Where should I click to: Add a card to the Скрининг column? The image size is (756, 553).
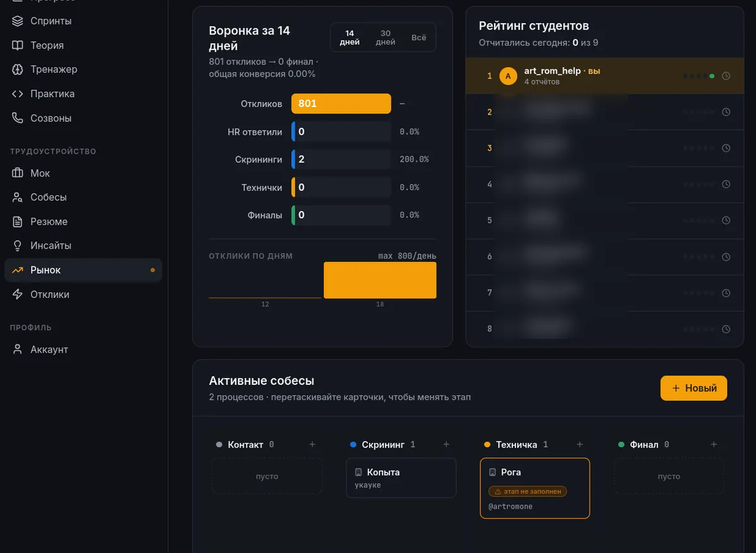coord(446,445)
